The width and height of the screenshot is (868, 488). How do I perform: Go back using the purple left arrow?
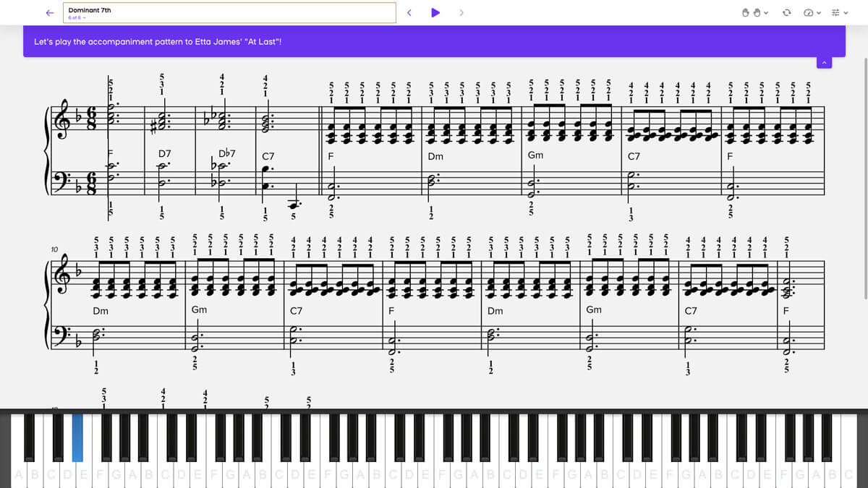(49, 12)
